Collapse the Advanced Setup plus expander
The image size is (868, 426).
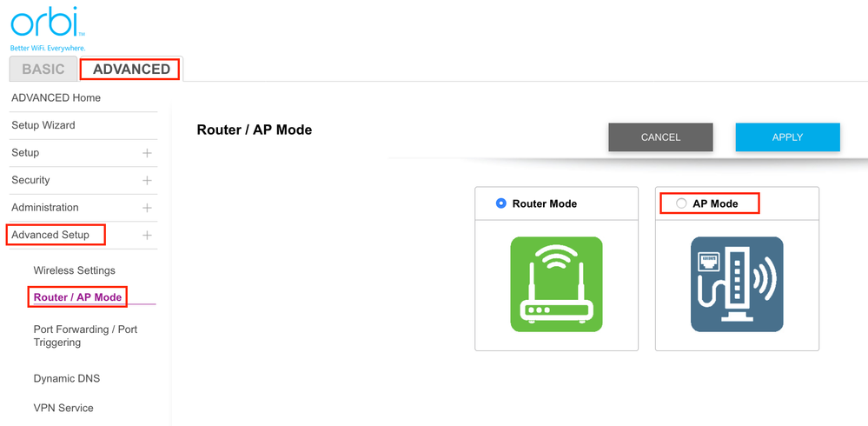(x=147, y=236)
